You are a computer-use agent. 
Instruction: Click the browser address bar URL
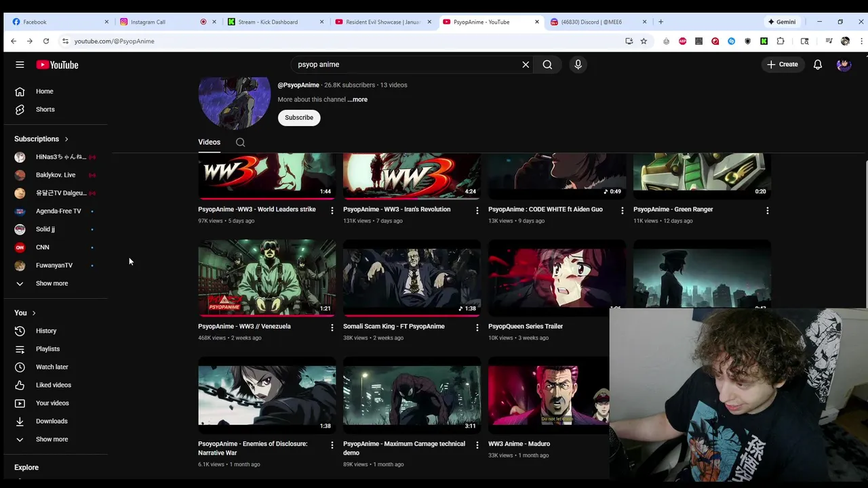[x=114, y=41]
